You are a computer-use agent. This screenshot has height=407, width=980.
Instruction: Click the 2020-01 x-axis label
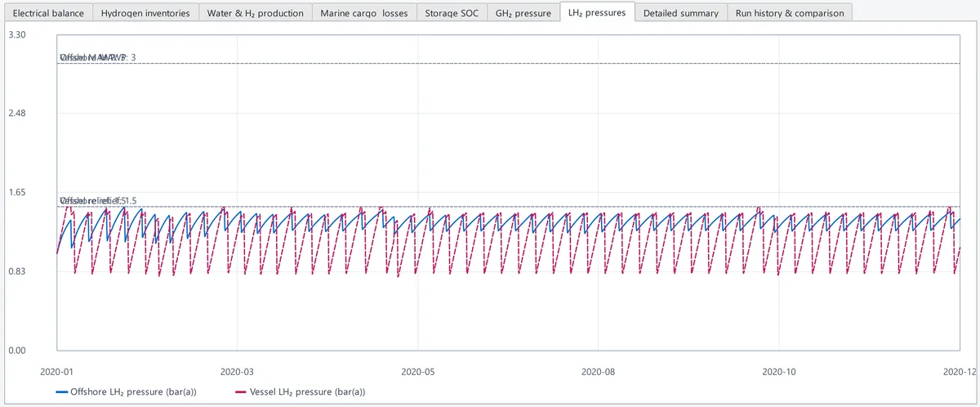click(56, 371)
